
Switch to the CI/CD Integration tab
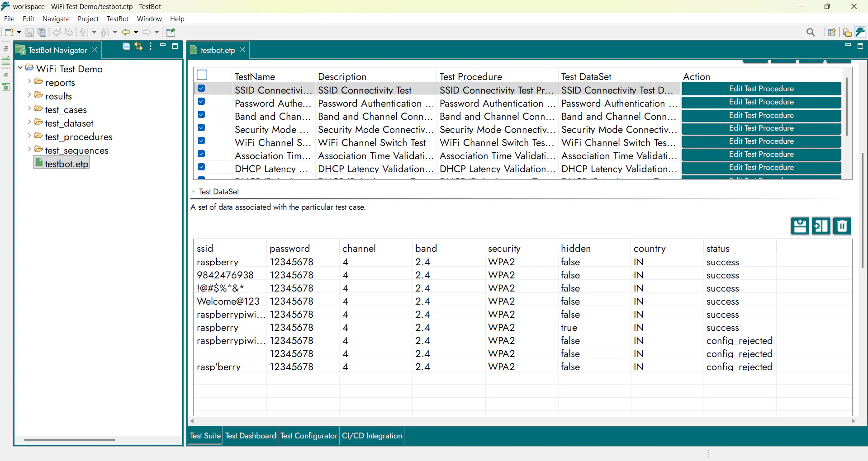click(372, 436)
